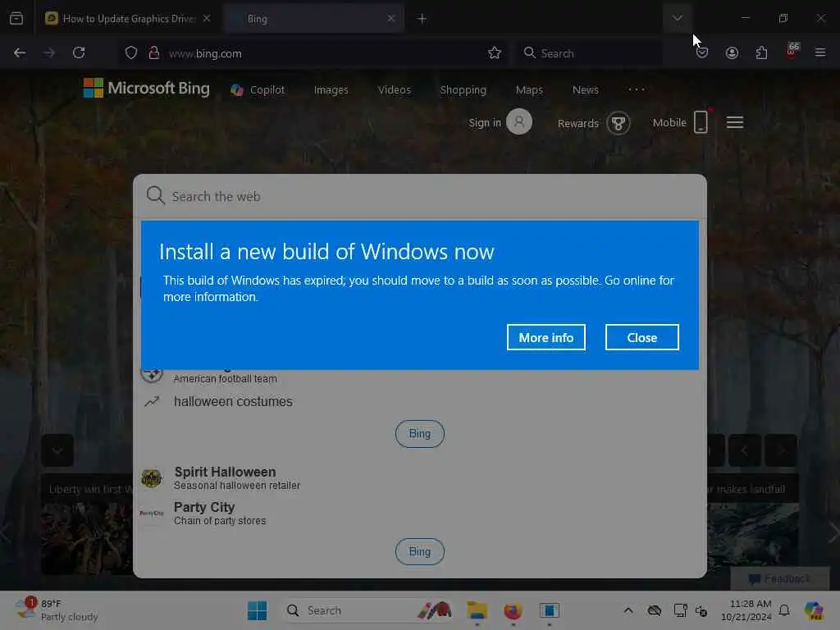Image resolution: width=840 pixels, height=630 pixels.
Task: Open Copilot preview icon in taskbar
Action: pyautogui.click(x=814, y=610)
